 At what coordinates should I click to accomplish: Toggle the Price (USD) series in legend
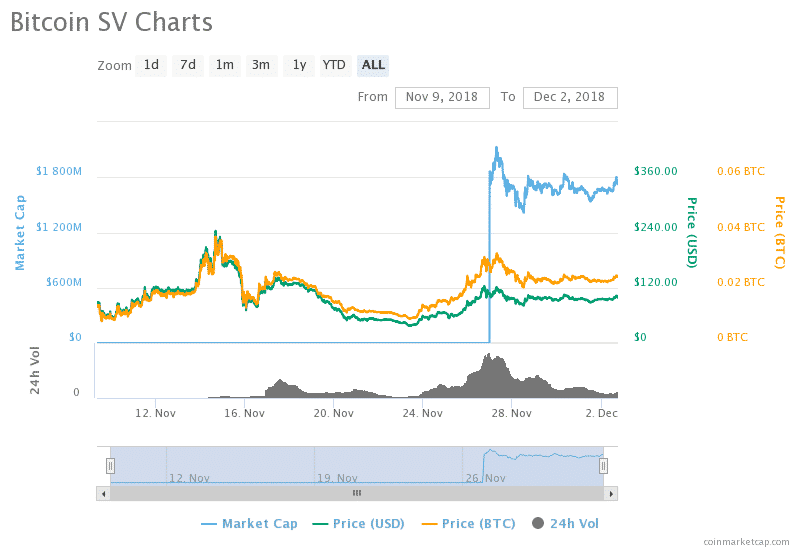pyautogui.click(x=359, y=523)
